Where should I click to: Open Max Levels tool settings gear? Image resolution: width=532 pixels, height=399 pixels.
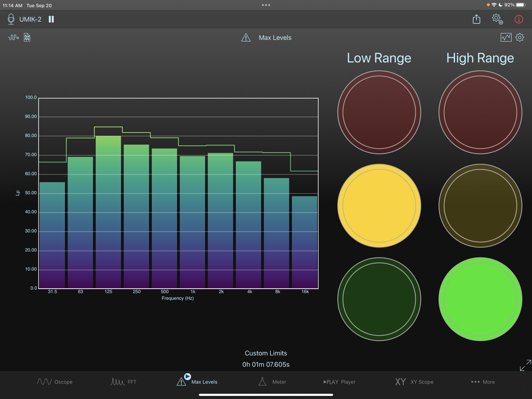click(x=520, y=37)
